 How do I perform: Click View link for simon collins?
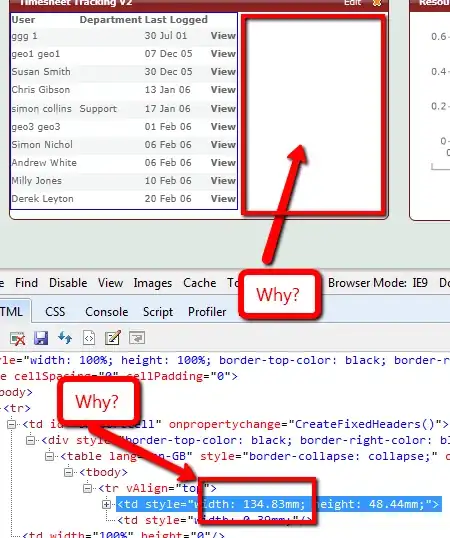coord(223,109)
